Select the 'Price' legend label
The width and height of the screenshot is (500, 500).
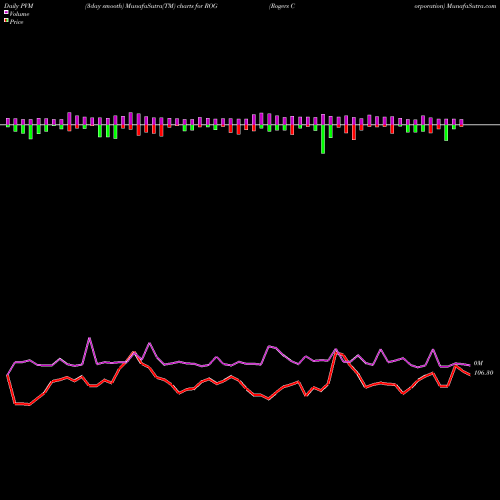16,22
